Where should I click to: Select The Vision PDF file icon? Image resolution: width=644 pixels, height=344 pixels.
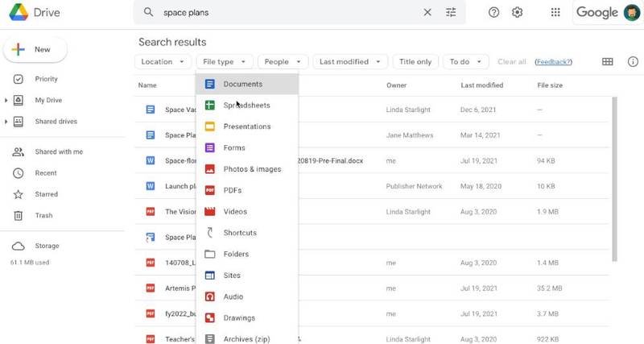[x=151, y=212]
